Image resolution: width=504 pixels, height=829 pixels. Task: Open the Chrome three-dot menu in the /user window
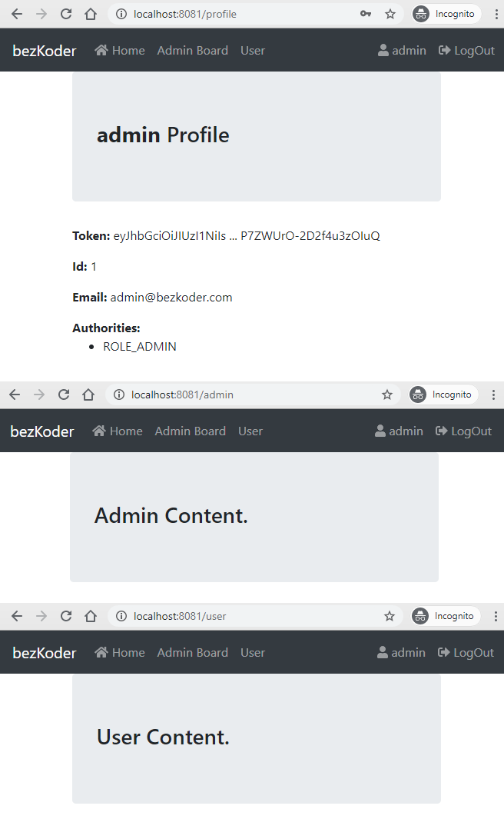click(496, 616)
